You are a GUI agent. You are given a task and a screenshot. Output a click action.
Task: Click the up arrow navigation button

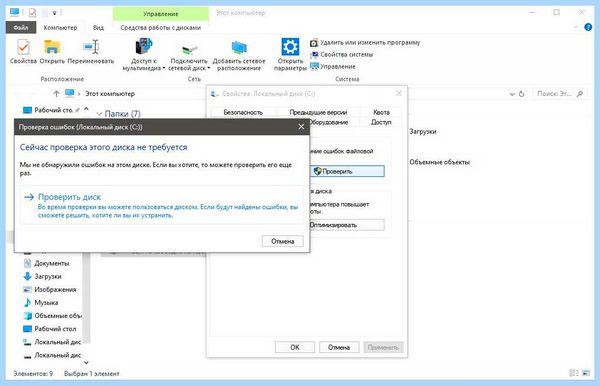56,93
